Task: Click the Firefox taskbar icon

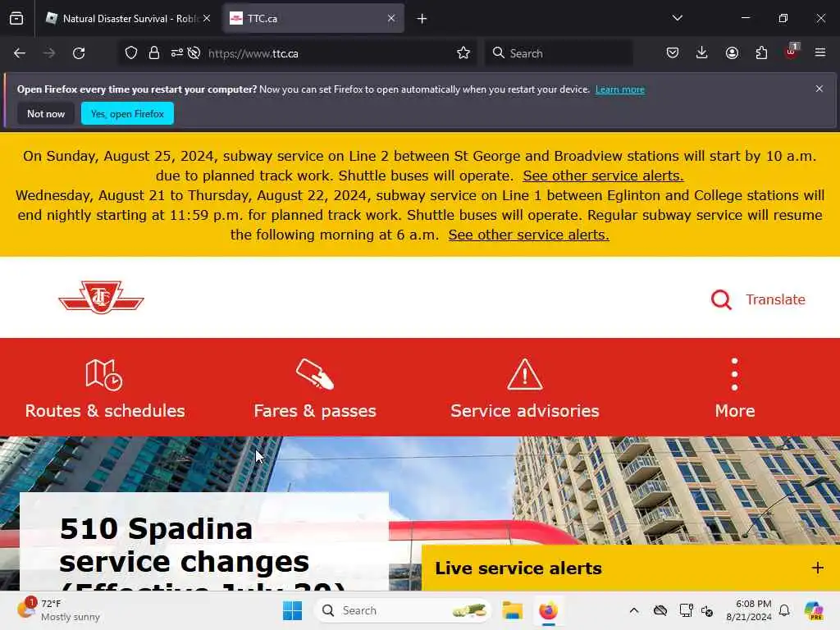Action: coord(548,610)
